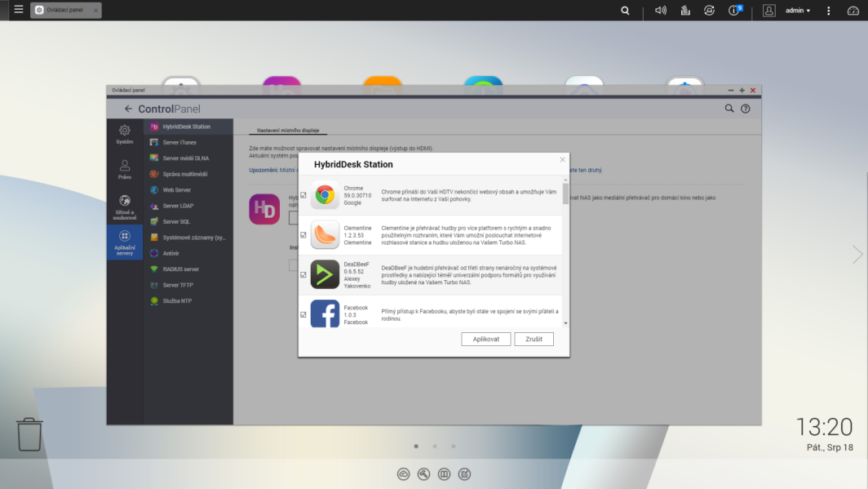Open Služba NTP settings
868x489 pixels.
(x=188, y=301)
